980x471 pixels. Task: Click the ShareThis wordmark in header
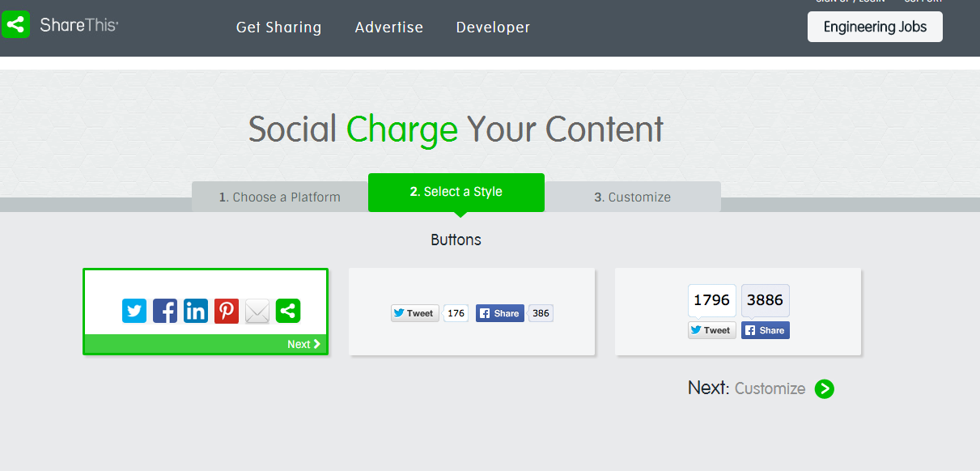[79, 25]
